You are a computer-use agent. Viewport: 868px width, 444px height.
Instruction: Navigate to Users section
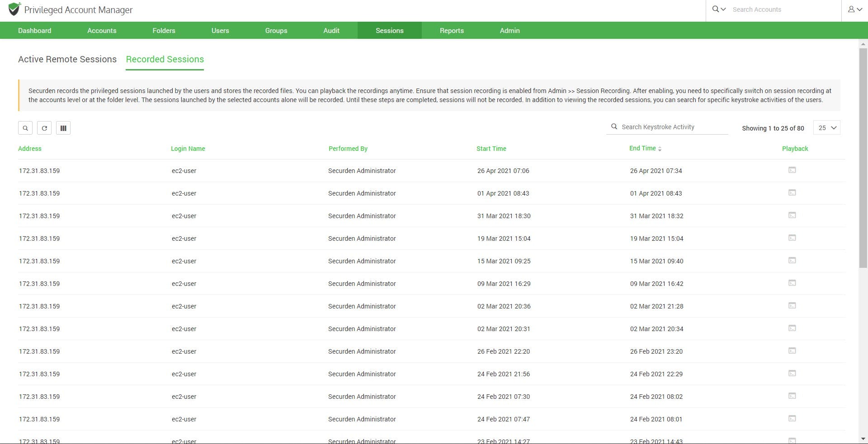(220, 31)
